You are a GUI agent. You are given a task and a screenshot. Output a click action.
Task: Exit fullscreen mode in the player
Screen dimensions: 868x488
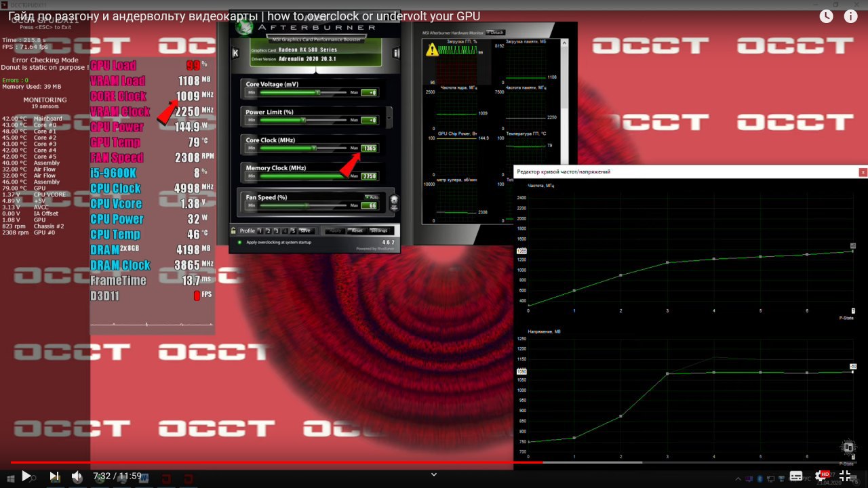coord(845,476)
